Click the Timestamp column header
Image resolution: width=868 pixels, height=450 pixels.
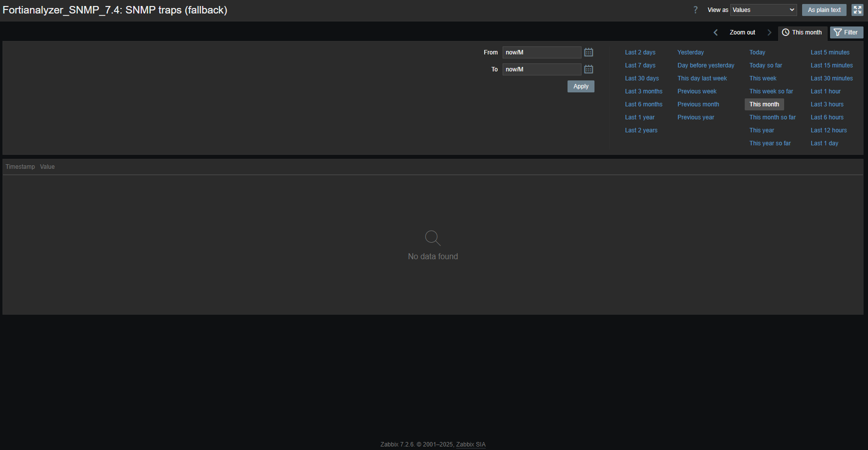tap(20, 167)
